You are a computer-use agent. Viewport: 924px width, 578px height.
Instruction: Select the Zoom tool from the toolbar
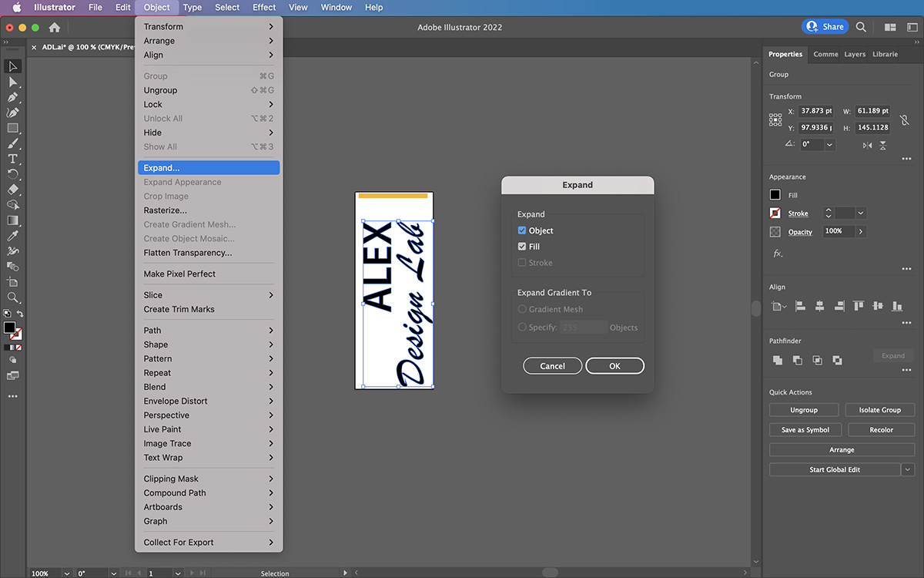tap(13, 297)
